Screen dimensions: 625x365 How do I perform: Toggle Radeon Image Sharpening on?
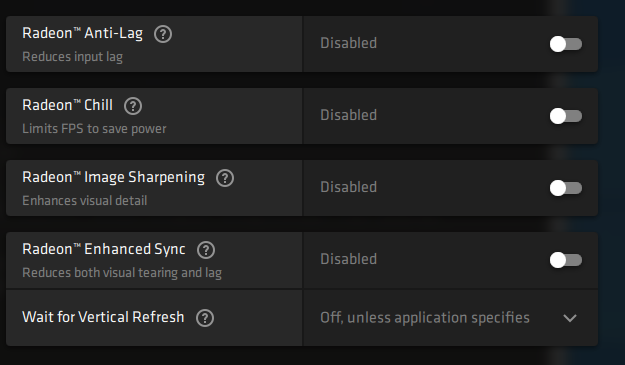[566, 188]
